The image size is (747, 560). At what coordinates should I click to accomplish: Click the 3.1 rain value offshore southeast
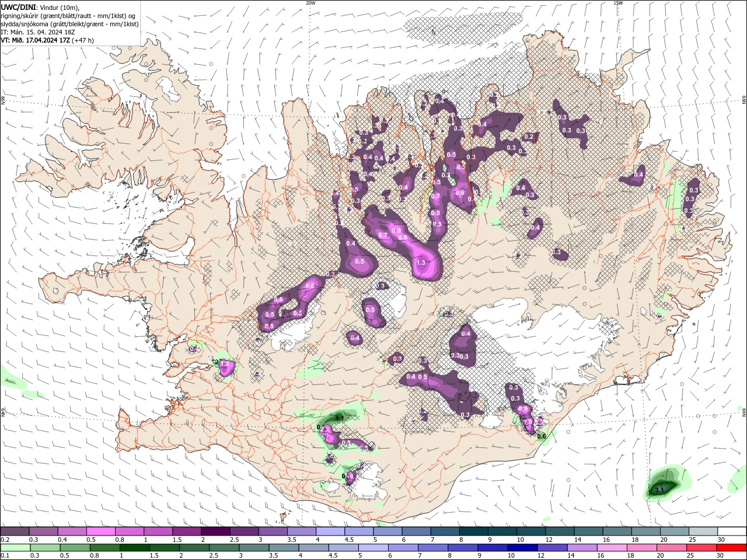click(659, 490)
